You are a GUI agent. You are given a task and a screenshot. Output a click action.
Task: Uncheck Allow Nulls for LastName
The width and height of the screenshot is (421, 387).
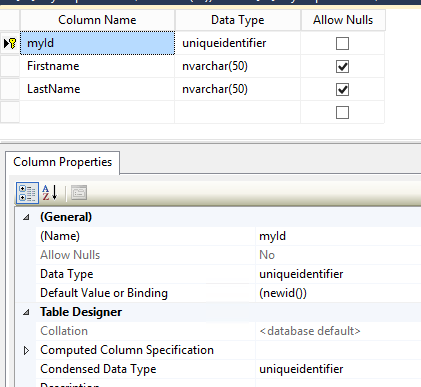coord(342,89)
